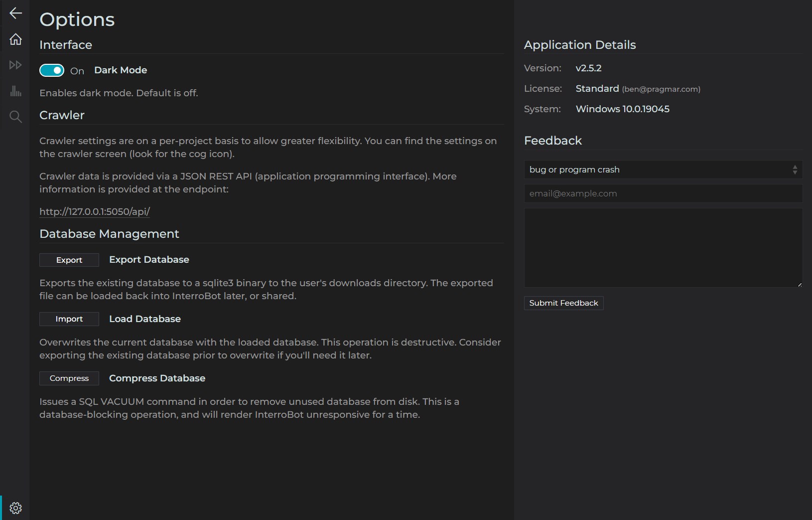
Task: Click the 'On' status label beside switch
Action: tap(77, 71)
